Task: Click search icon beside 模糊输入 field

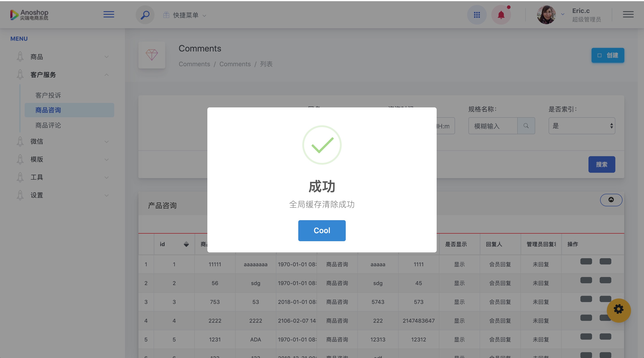Action: pos(526,126)
